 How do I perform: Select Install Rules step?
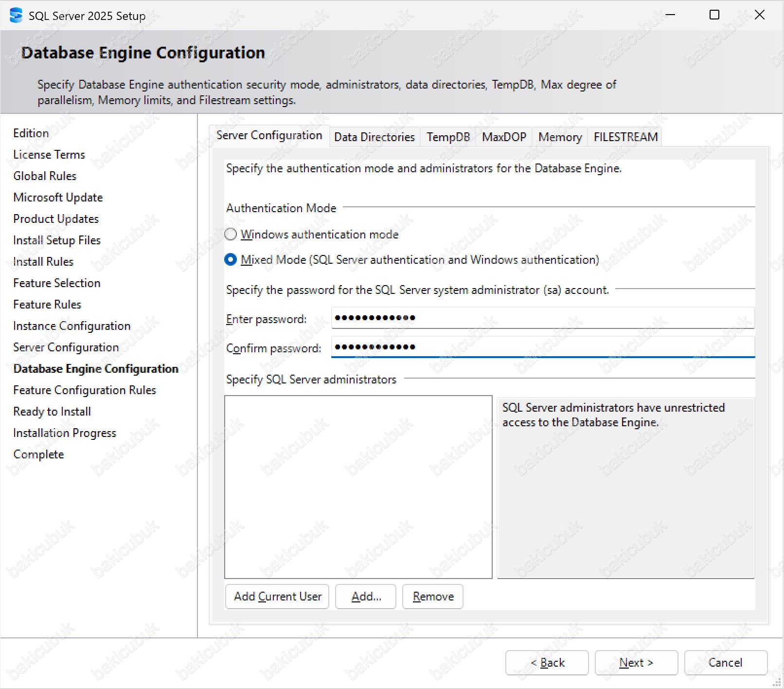pyautogui.click(x=43, y=262)
